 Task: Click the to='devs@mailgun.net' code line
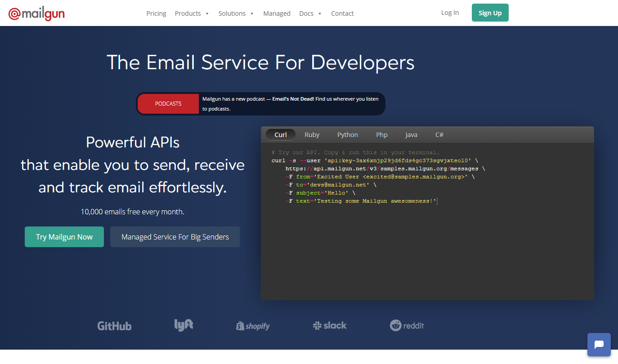pyautogui.click(x=331, y=185)
